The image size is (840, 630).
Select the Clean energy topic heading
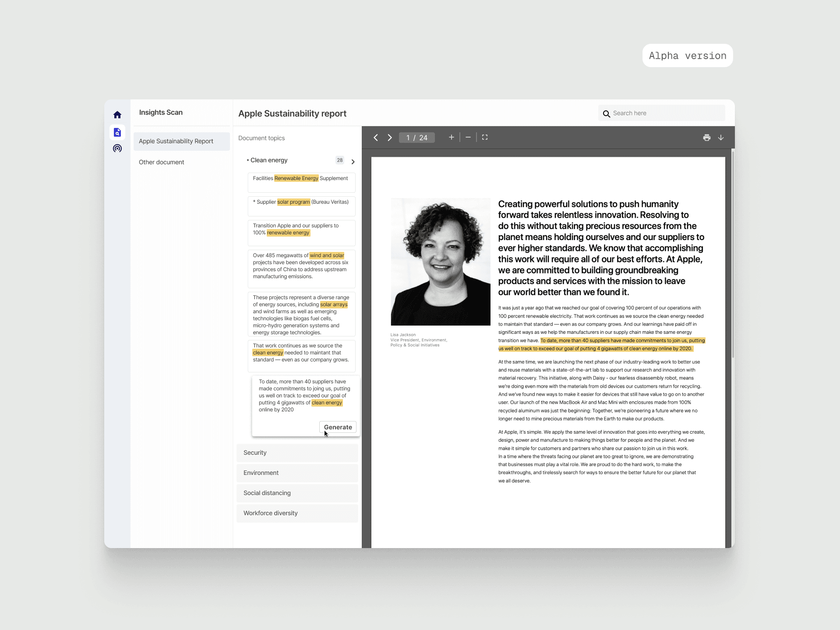269,160
